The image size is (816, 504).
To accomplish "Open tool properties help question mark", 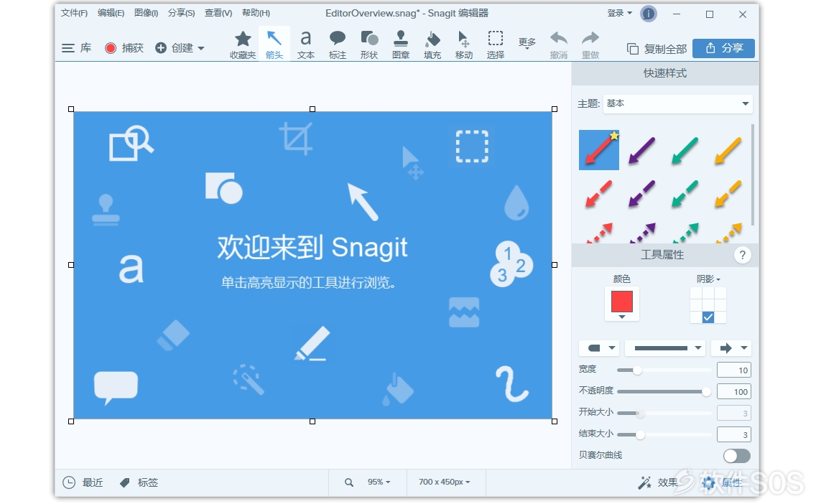I will click(742, 255).
